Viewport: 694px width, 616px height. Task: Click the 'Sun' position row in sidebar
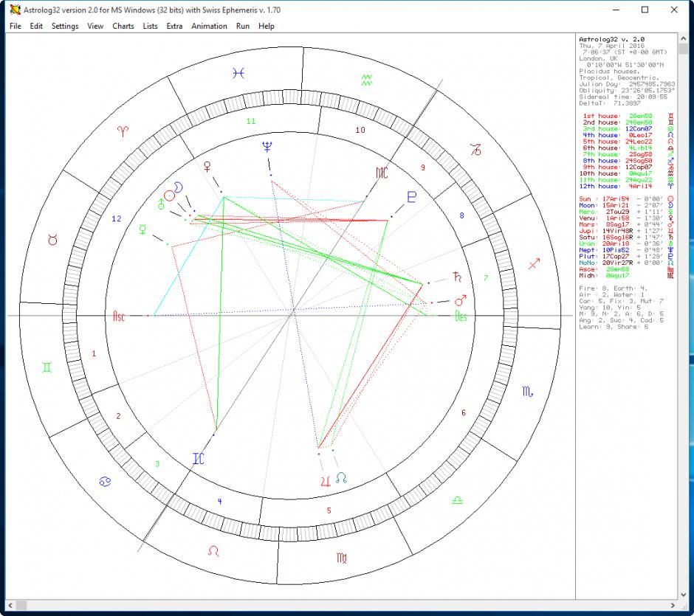[627, 199]
